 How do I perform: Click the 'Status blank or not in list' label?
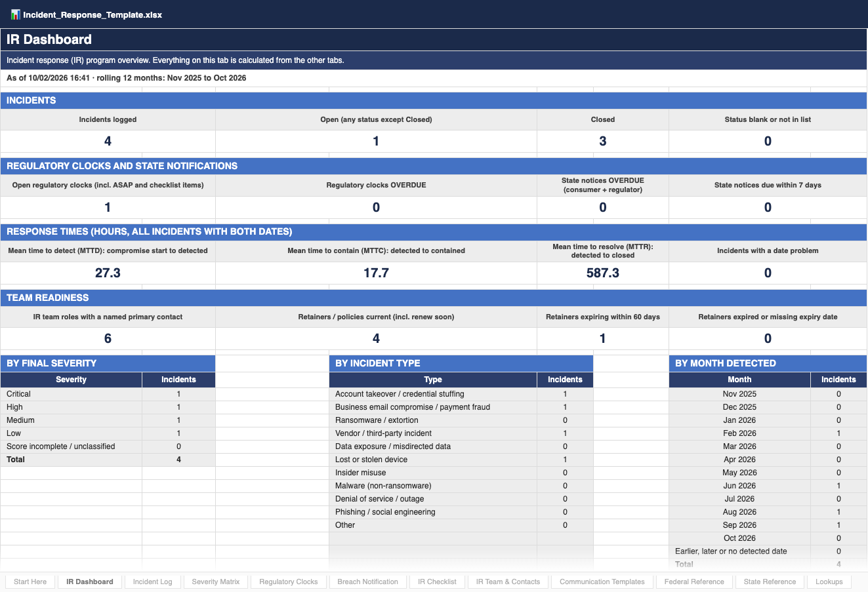(x=768, y=119)
